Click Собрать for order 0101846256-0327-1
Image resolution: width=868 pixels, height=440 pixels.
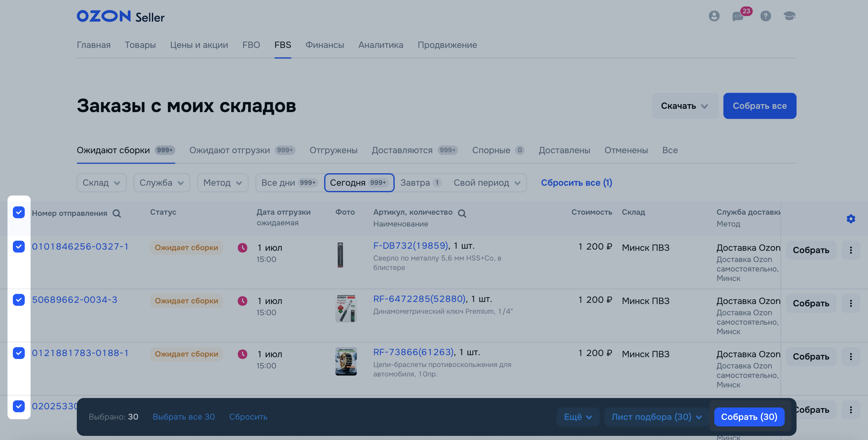[x=811, y=250]
